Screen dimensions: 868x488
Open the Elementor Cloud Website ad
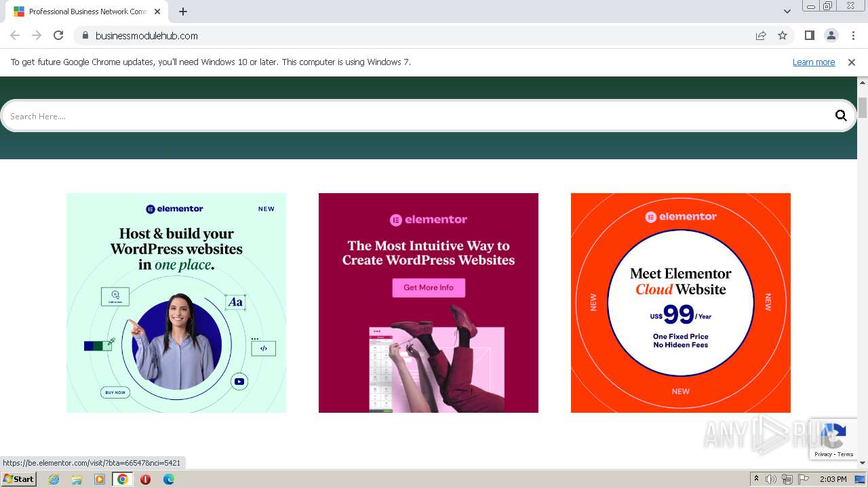[681, 303]
